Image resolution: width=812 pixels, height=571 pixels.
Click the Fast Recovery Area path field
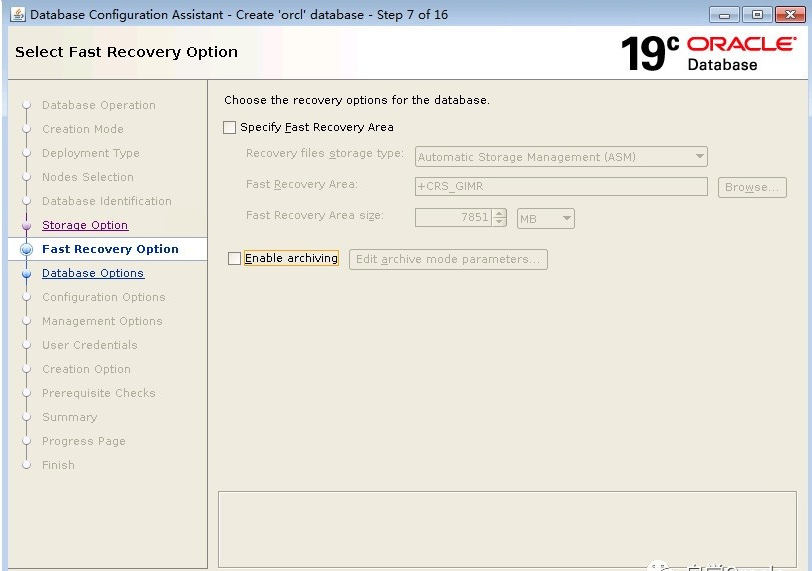[561, 186]
